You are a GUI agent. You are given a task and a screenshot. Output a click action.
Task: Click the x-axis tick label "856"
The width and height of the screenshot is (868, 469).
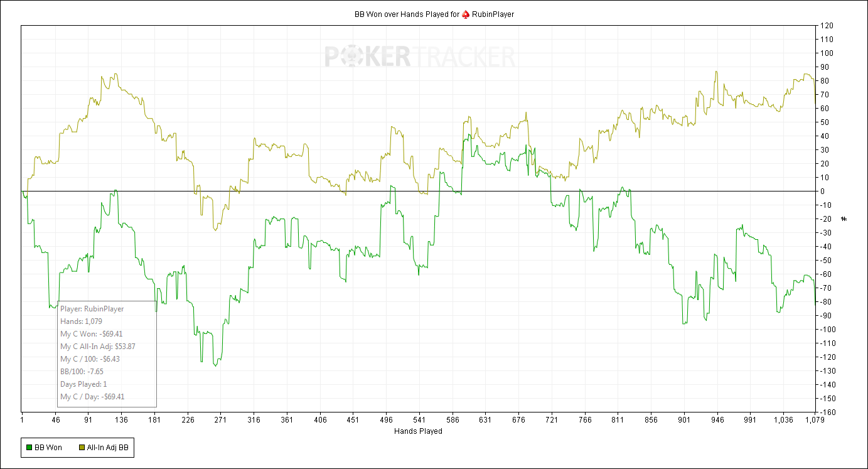(650, 420)
